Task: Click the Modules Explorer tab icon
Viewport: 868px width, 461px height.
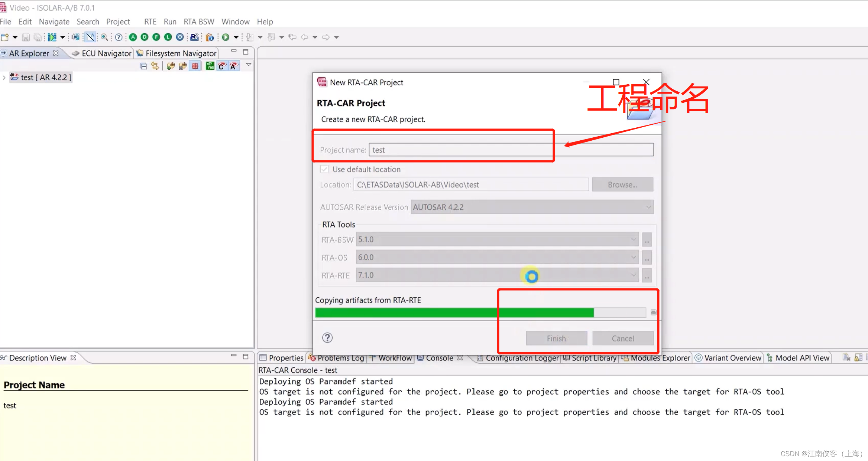Action: click(626, 358)
